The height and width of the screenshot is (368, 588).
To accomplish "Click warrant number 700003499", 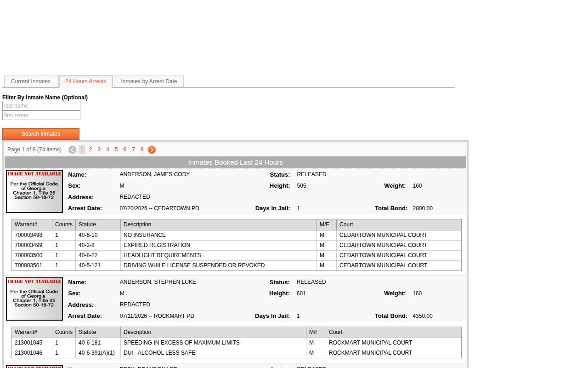I will click(28, 245).
